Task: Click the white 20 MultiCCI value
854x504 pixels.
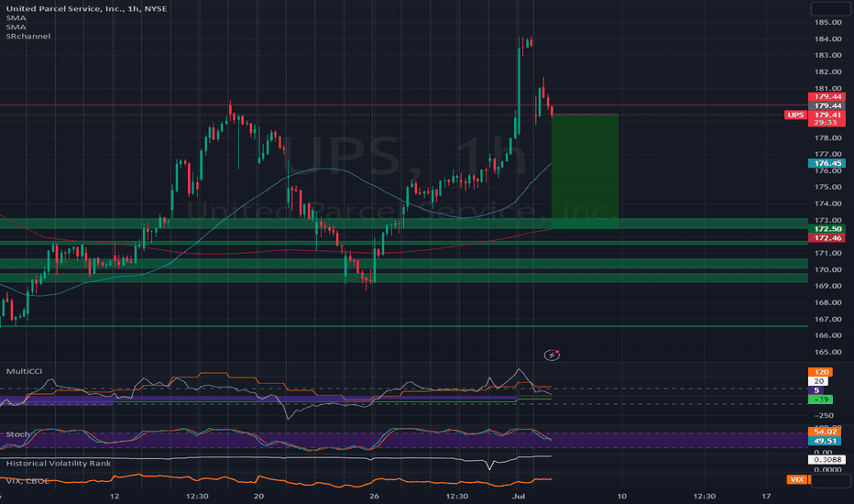Action: click(818, 381)
